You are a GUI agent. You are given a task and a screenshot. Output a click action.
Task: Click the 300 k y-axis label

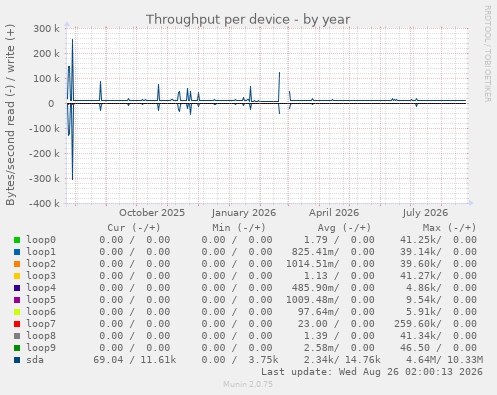point(46,29)
